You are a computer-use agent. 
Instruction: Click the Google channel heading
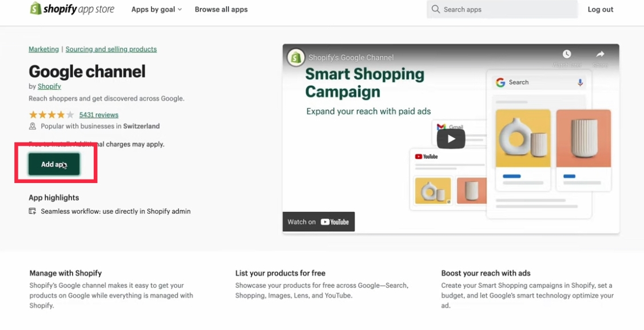point(87,71)
